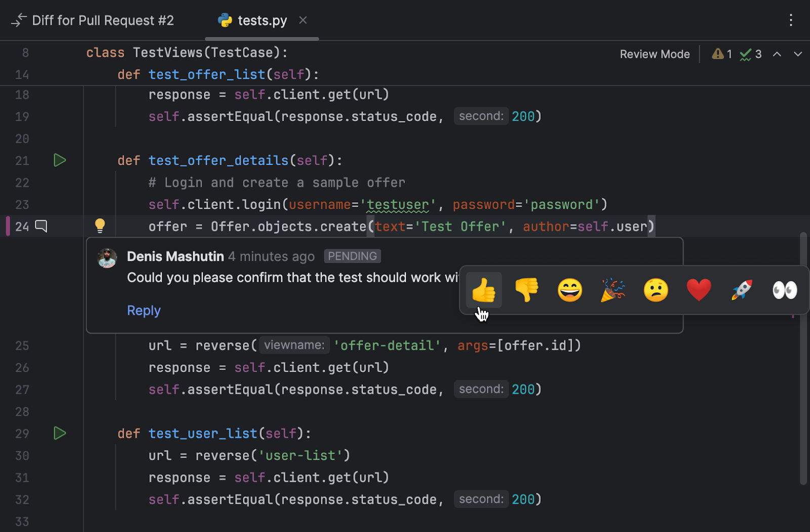This screenshot has height=532, width=810.
Task: Click Reply under Denis Mashutin's comment
Action: [144, 310]
